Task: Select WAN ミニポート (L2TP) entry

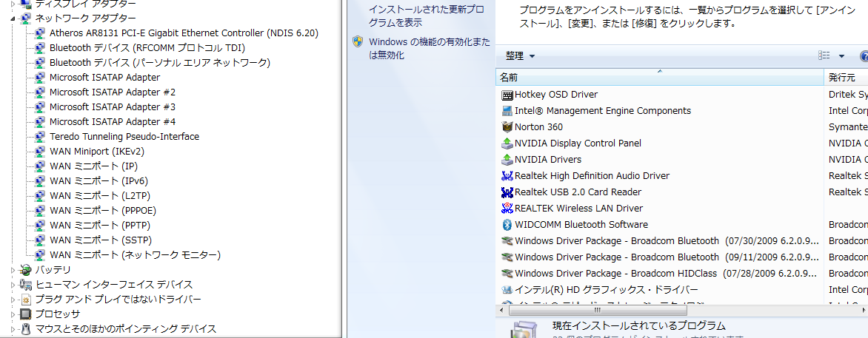Action: (x=100, y=196)
